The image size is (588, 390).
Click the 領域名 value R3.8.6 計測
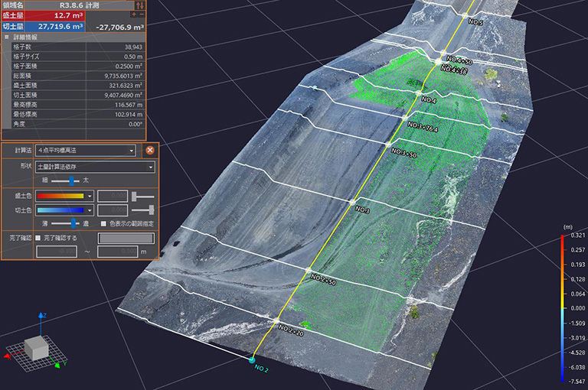(79, 5)
